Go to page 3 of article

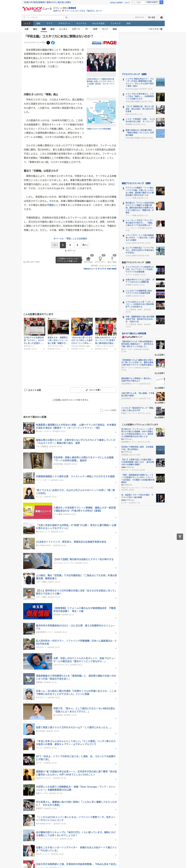point(77,245)
